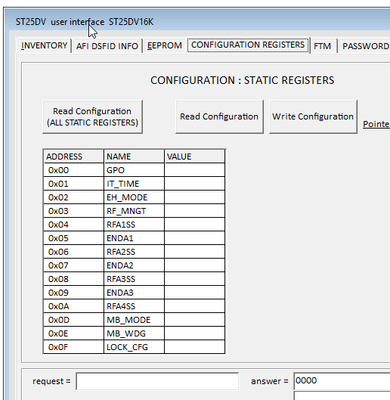Select the 0x0F address cell
This screenshot has width=390, height=400.
point(73,347)
